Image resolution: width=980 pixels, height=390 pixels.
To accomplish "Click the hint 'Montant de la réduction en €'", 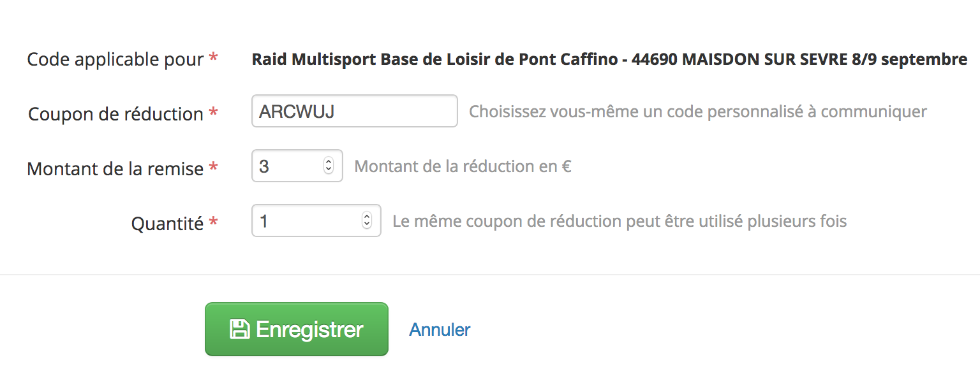I will pyautogui.click(x=463, y=166).
